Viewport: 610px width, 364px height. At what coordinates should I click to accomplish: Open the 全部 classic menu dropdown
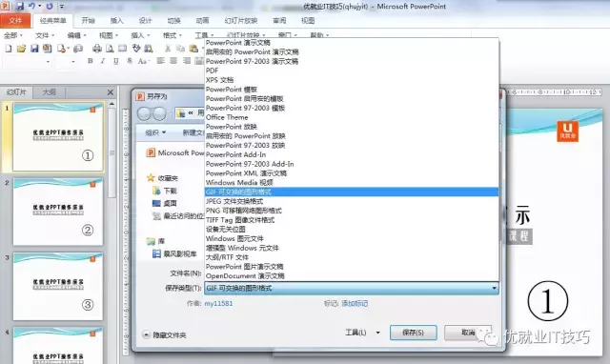coord(13,35)
